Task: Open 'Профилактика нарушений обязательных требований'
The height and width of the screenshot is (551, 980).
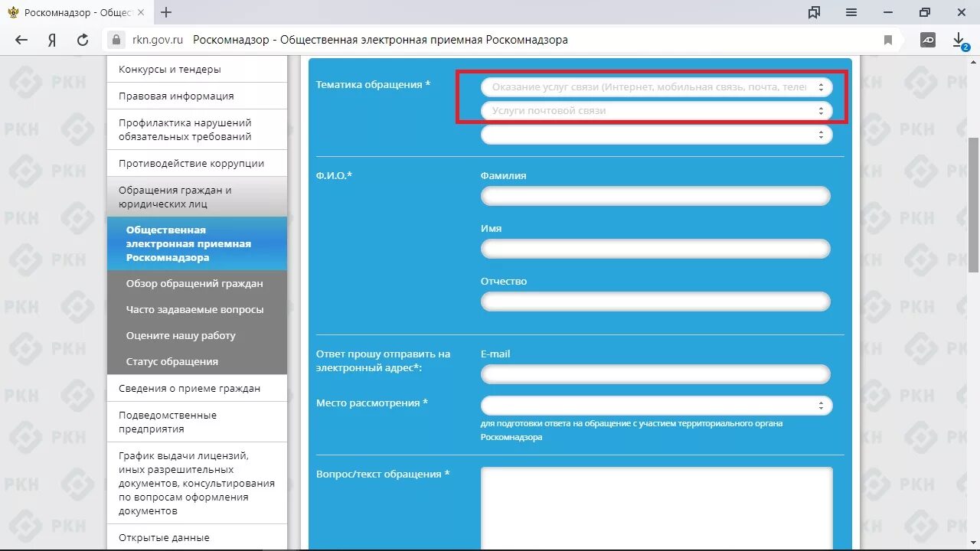Action: tap(197, 129)
